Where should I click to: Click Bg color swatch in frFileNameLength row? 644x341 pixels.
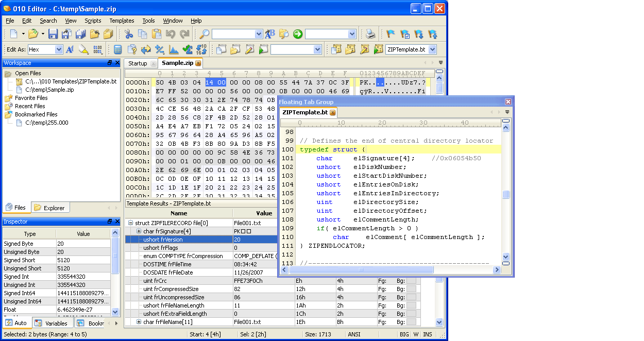tap(411, 305)
